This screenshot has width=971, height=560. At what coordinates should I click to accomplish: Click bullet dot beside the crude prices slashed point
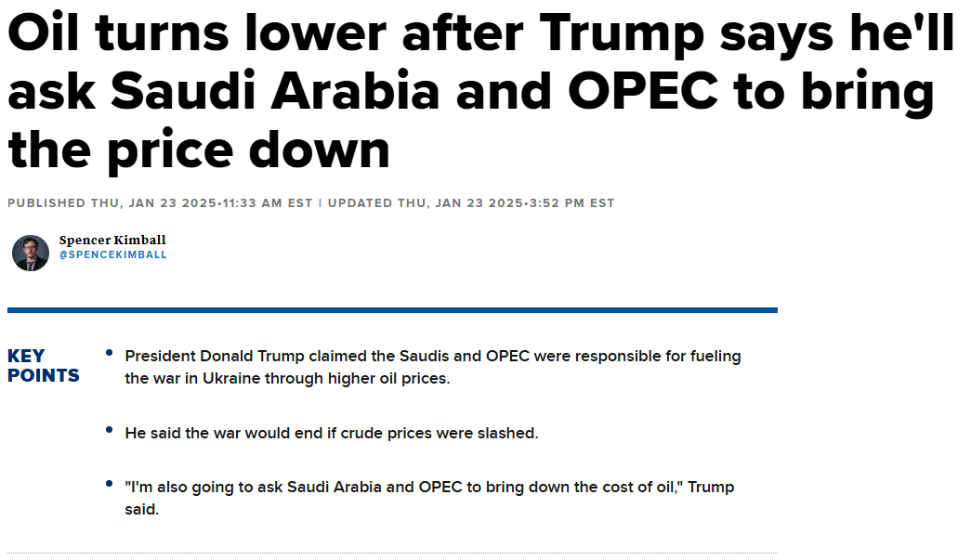pyautogui.click(x=109, y=429)
